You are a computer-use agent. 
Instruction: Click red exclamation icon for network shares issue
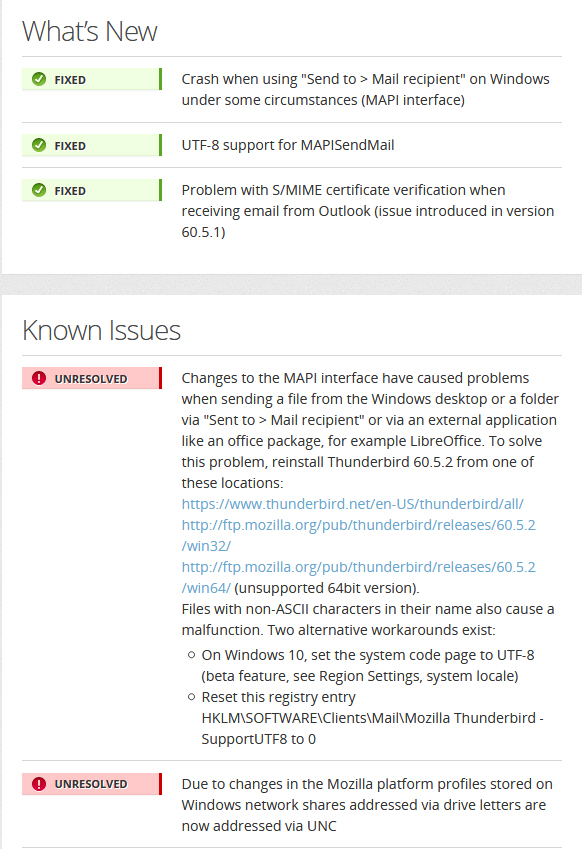coord(39,783)
